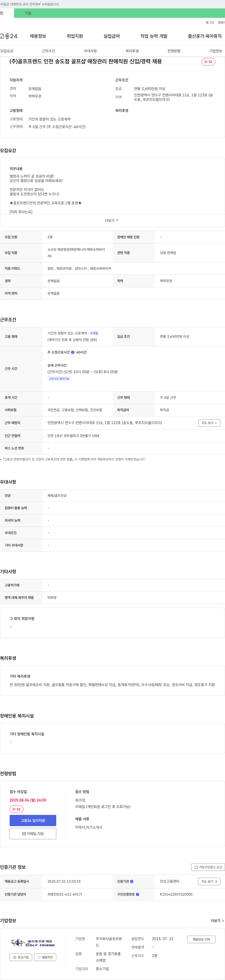225x980 pixels.
Task: Open the 주 소정근로시간 help tooltip icon
Action: [x=73, y=352]
